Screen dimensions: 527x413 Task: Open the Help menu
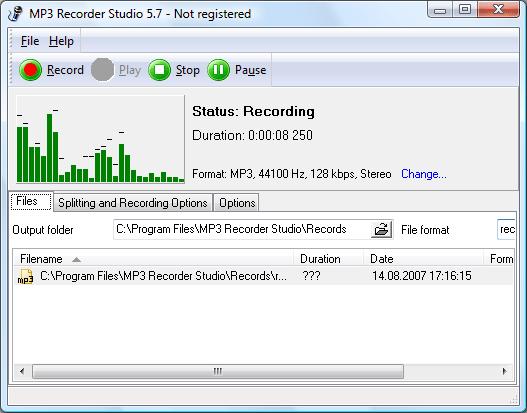point(61,41)
